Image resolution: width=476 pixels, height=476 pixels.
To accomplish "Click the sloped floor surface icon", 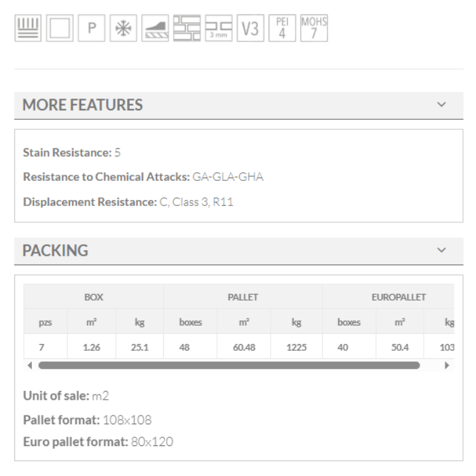I will point(155,29).
